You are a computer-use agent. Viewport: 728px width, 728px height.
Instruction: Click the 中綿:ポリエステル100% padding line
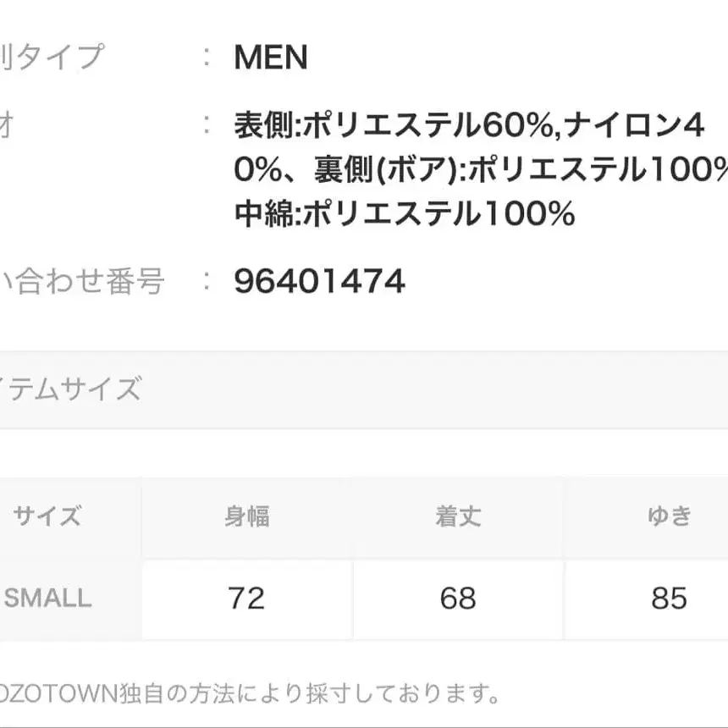405,214
